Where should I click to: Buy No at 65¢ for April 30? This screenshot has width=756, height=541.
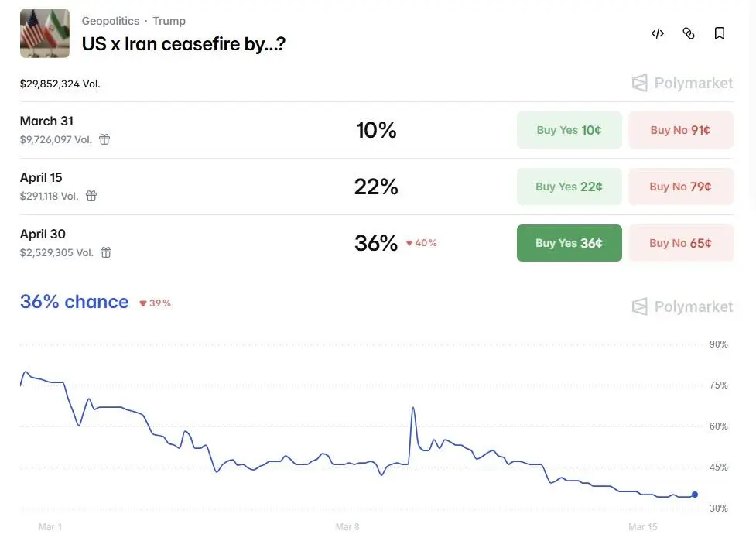tap(680, 243)
